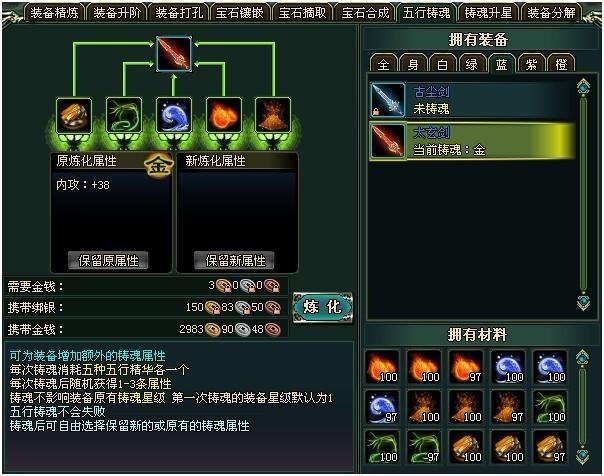This screenshot has height=476, width=604.
Task: Click the materials list scroll-up arrow
Action: click(582, 357)
